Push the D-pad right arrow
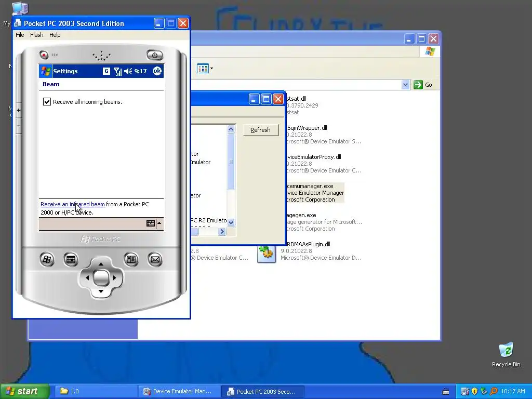 point(114,277)
